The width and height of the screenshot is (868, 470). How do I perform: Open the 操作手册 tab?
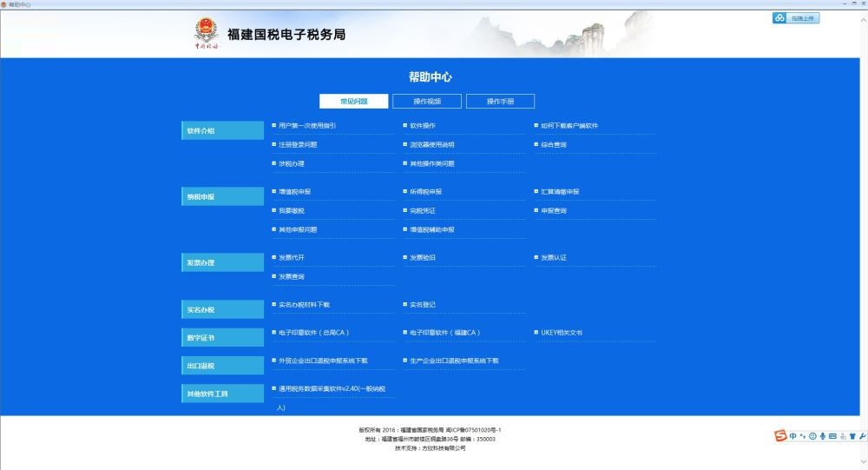point(501,102)
